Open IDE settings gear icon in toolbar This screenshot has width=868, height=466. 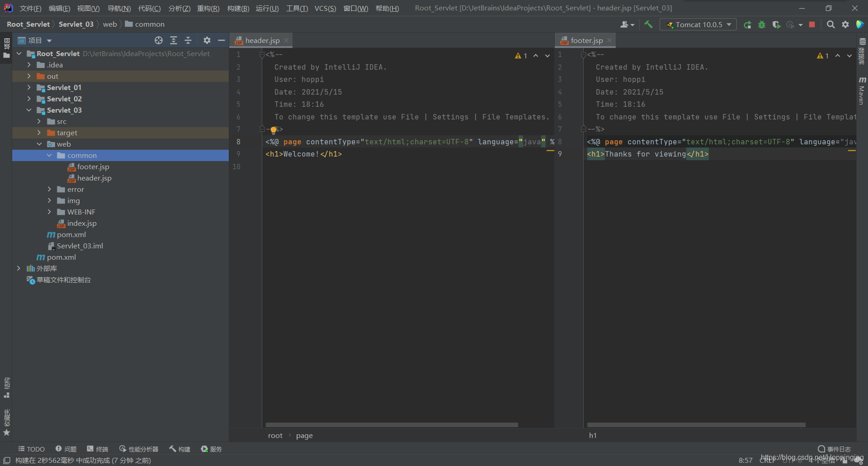point(845,24)
